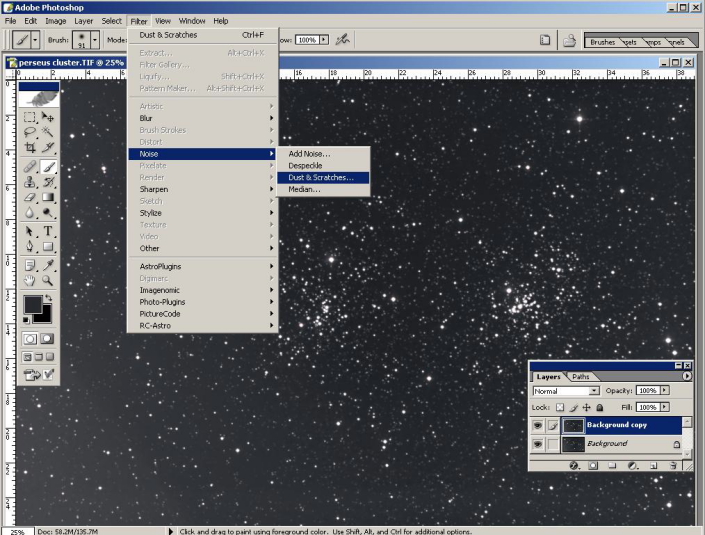The height and width of the screenshot is (535, 705).
Task: Select the Eyedropper tool
Action: (x=48, y=265)
